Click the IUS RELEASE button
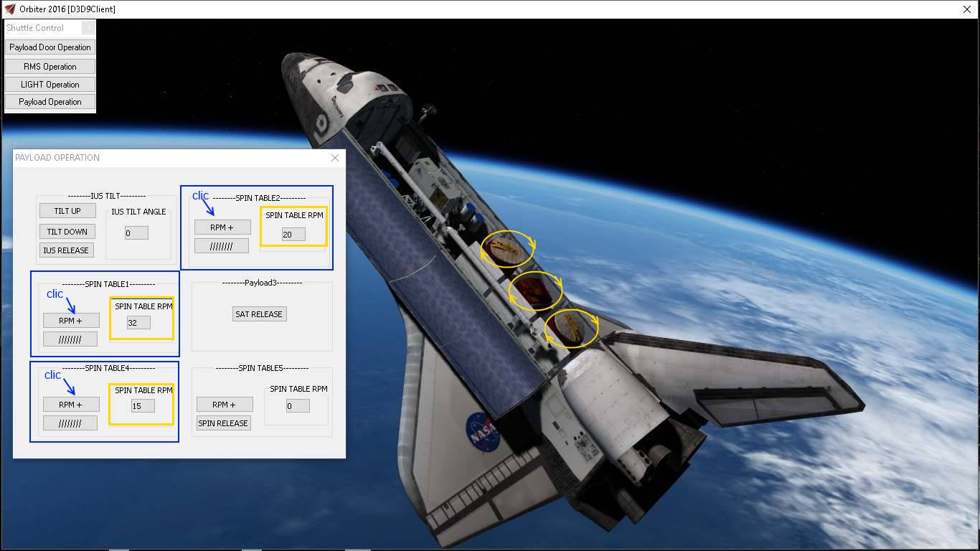 67,250
